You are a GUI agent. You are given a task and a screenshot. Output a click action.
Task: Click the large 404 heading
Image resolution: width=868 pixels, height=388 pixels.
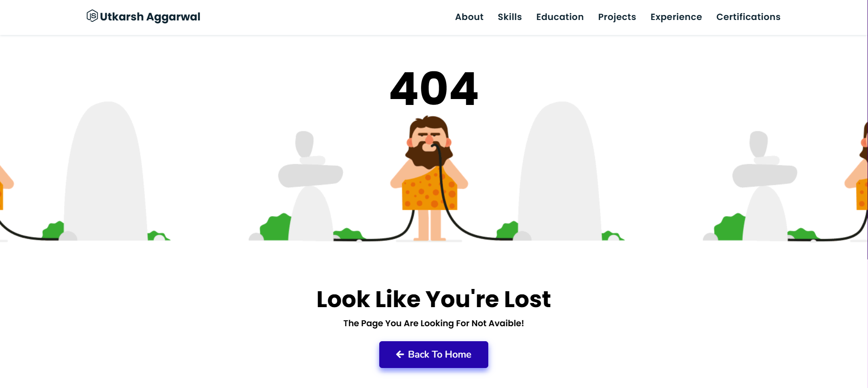(x=434, y=89)
